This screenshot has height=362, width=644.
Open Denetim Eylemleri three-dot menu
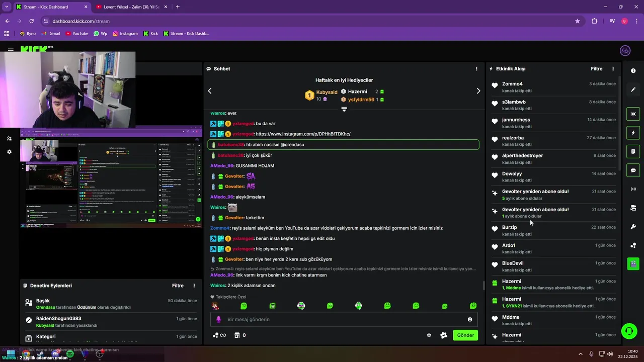(194, 286)
